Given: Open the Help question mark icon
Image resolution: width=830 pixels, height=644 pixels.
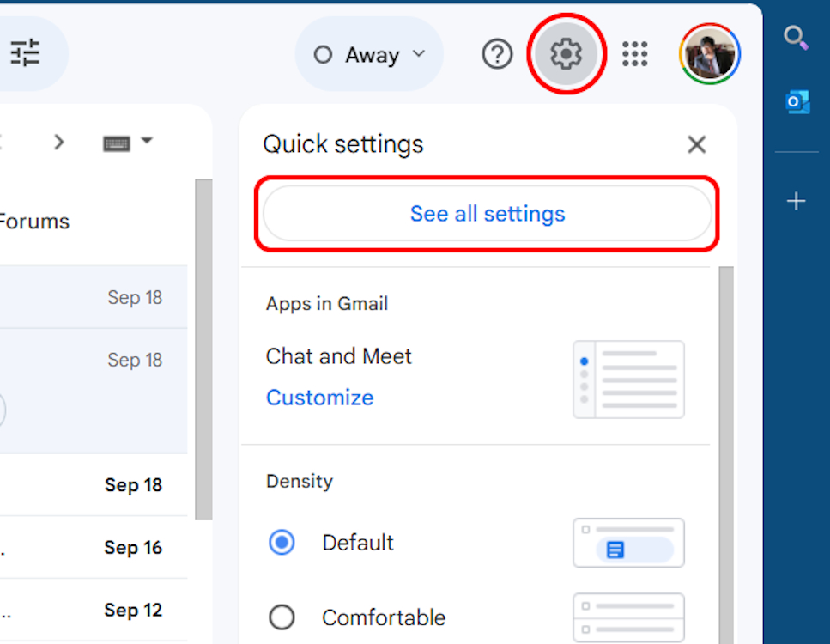Looking at the screenshot, I should coord(497,53).
